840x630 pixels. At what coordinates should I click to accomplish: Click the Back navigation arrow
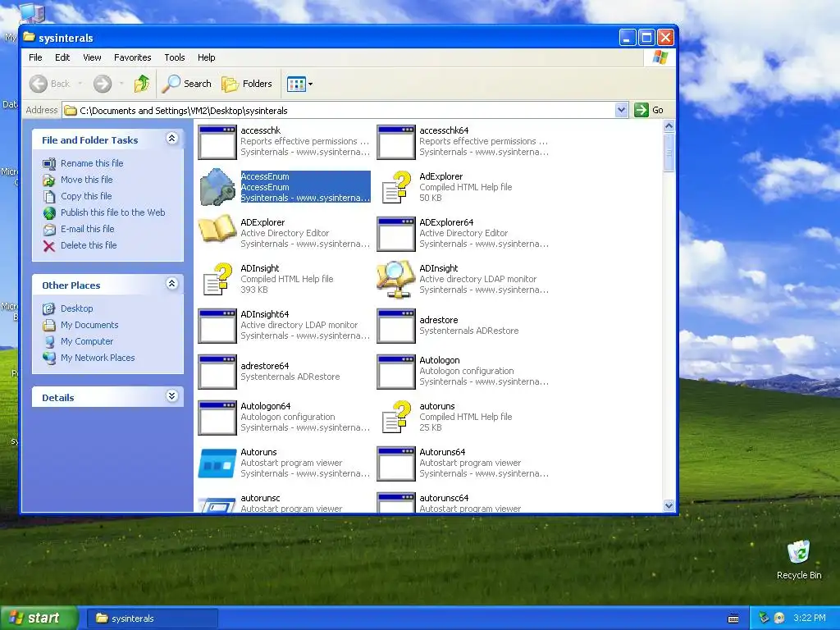tap(39, 84)
